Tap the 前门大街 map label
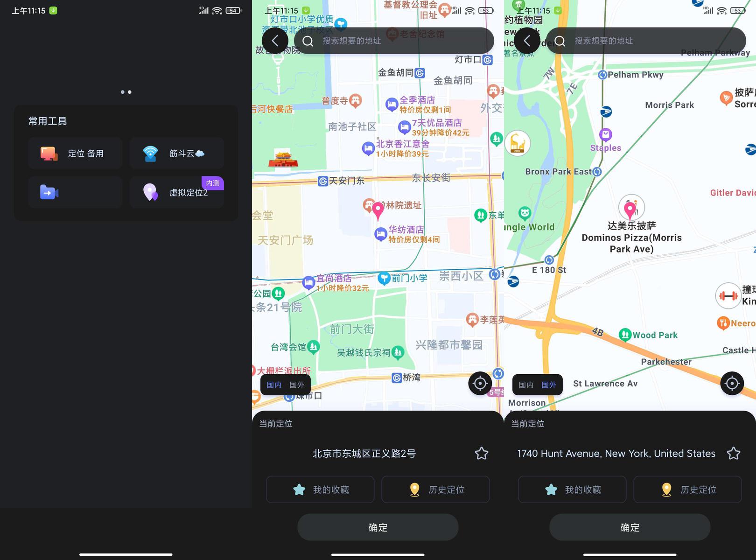The width and height of the screenshot is (756, 560). point(352,329)
